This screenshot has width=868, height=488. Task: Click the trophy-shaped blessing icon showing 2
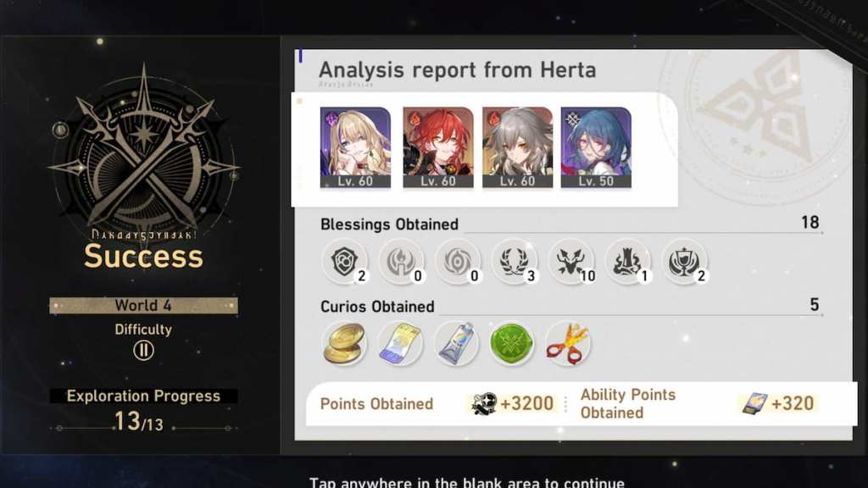(684, 262)
